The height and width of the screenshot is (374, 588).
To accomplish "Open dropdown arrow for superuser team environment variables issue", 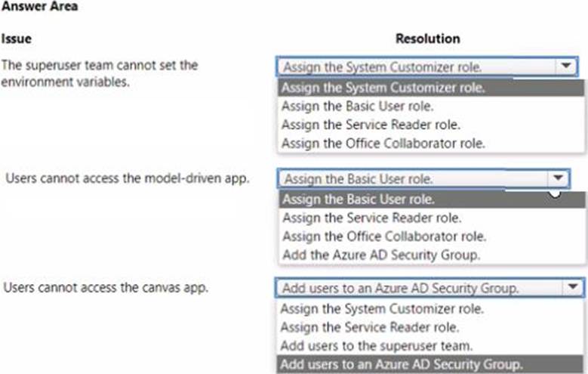I will point(565,67).
